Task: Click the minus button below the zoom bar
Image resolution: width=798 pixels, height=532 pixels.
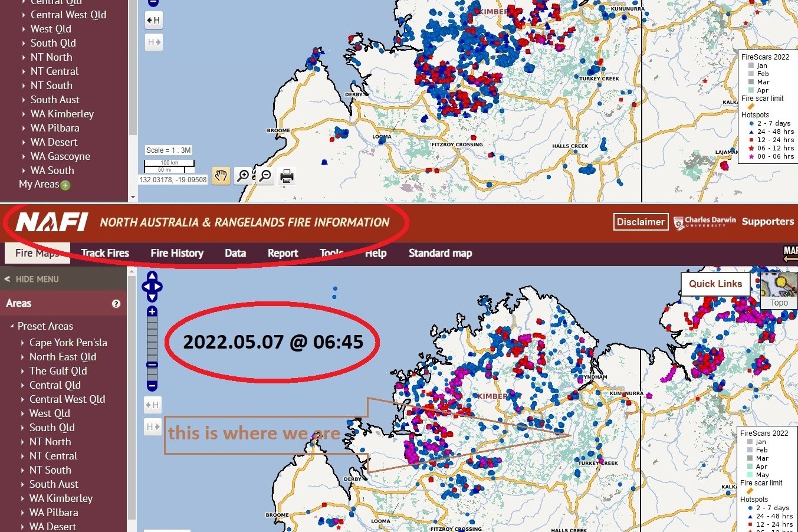Action: (152, 386)
